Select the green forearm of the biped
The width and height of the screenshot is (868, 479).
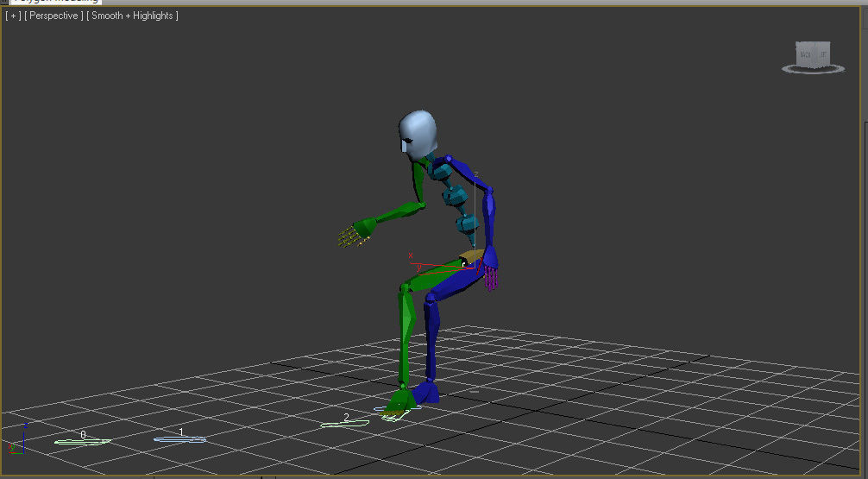[399, 213]
